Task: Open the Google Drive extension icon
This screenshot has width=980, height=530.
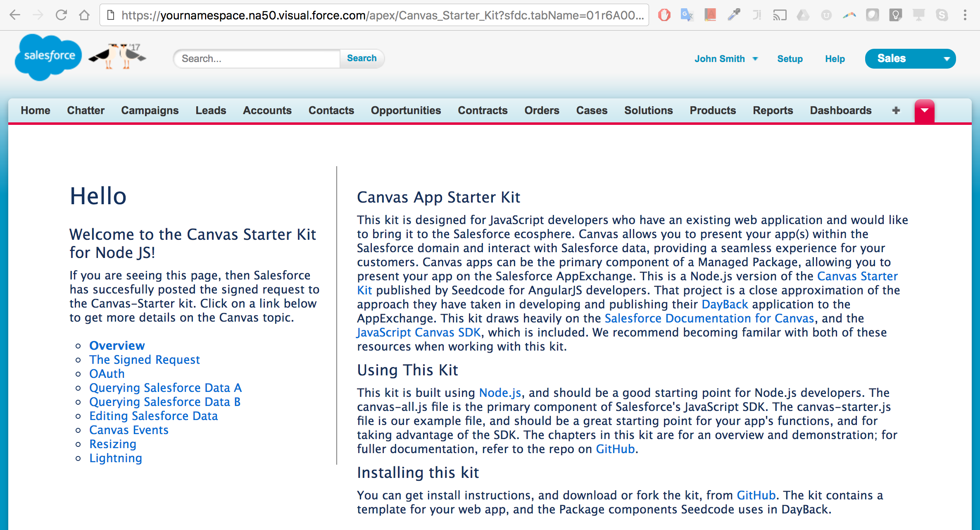Action: (803, 15)
